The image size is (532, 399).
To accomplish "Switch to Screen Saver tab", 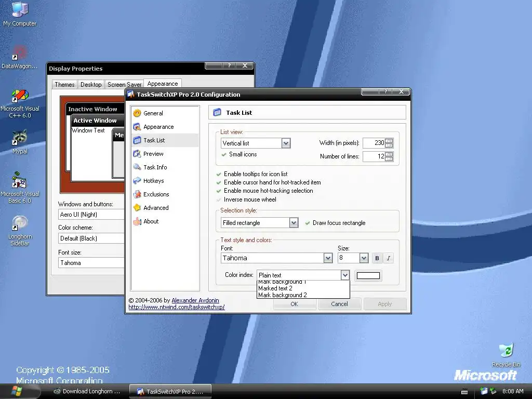I will 124,85.
